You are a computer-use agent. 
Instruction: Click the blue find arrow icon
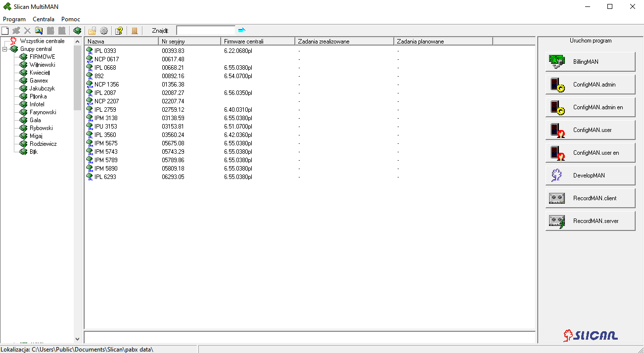[x=241, y=31]
